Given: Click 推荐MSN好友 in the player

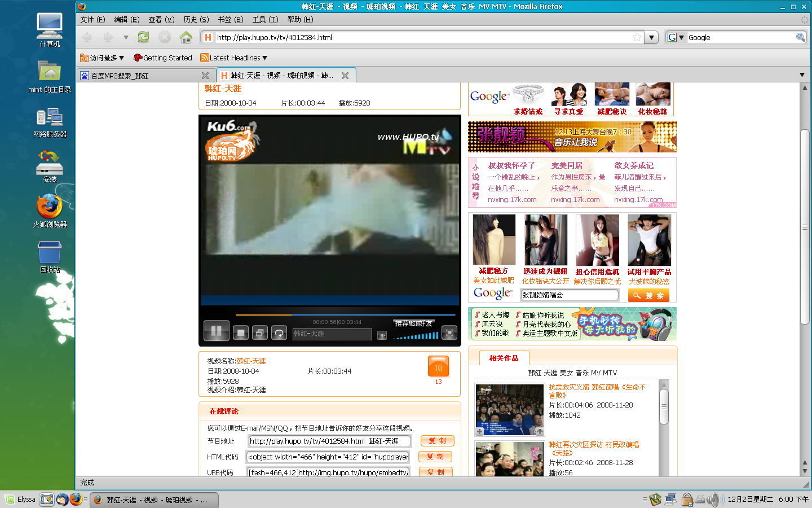Looking at the screenshot, I should pos(414,323).
